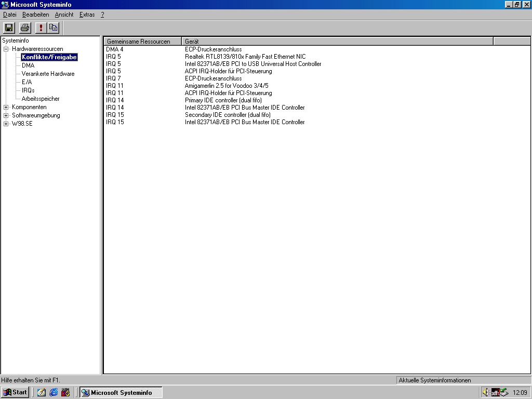Click the taskbar clock showing 12:09

point(520,393)
